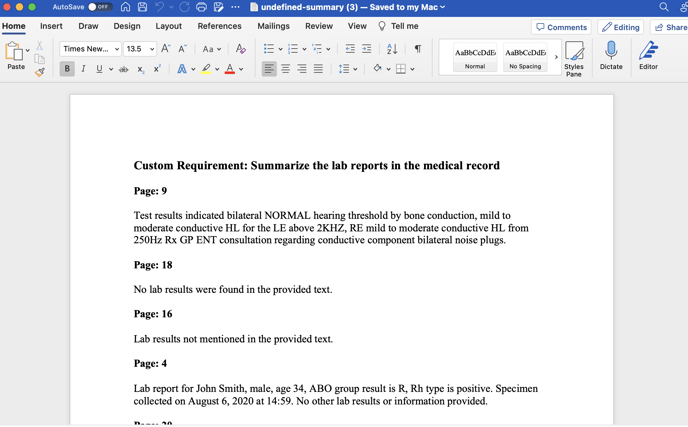Screen dimensions: 688x427
Task: Toggle Italic formatting
Action: [83, 69]
